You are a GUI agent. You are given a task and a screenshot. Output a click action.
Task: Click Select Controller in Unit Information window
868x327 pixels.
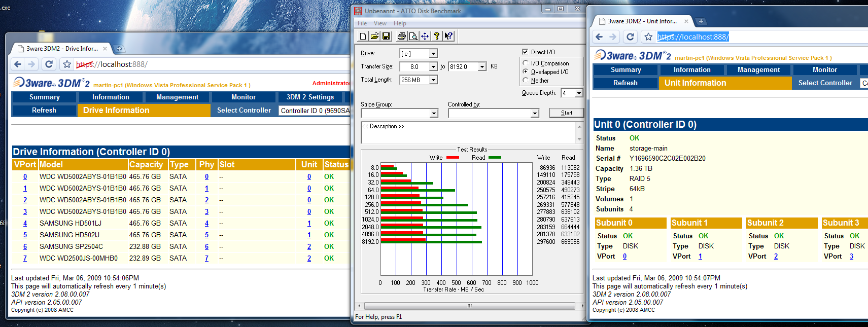825,83
